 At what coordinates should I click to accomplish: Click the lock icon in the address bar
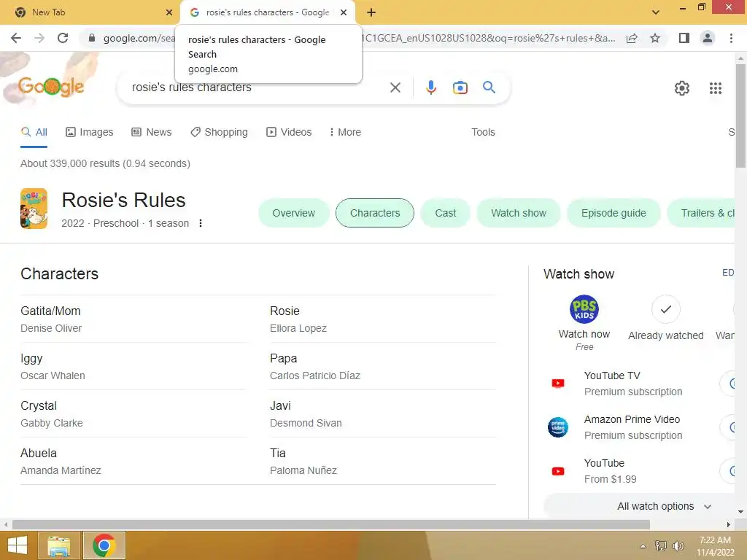[92, 38]
